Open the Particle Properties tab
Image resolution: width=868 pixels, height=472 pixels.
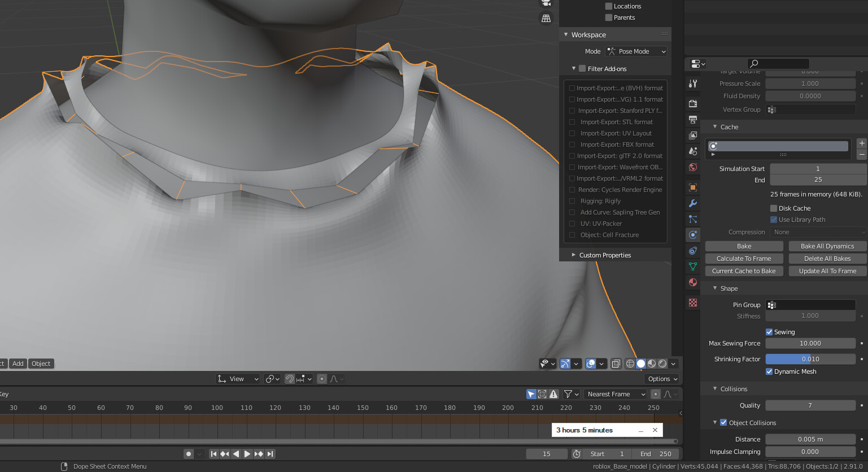(693, 218)
